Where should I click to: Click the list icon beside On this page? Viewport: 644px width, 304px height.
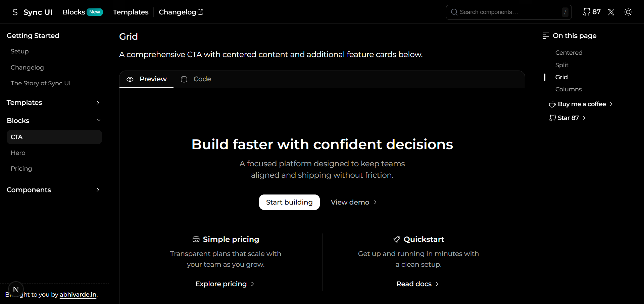tap(545, 35)
